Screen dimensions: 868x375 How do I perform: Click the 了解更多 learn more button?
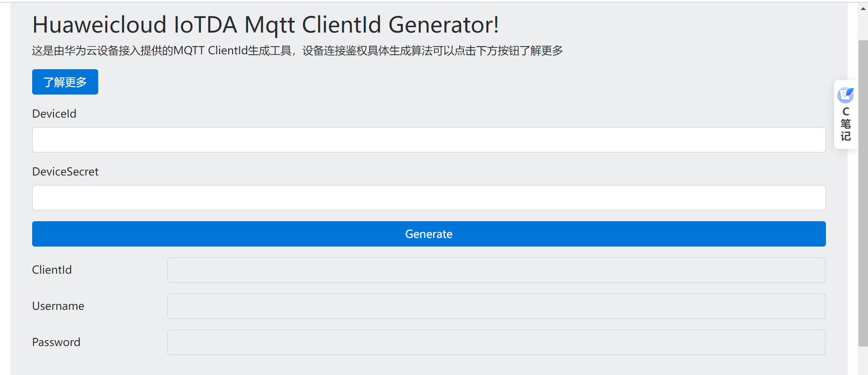[x=65, y=82]
